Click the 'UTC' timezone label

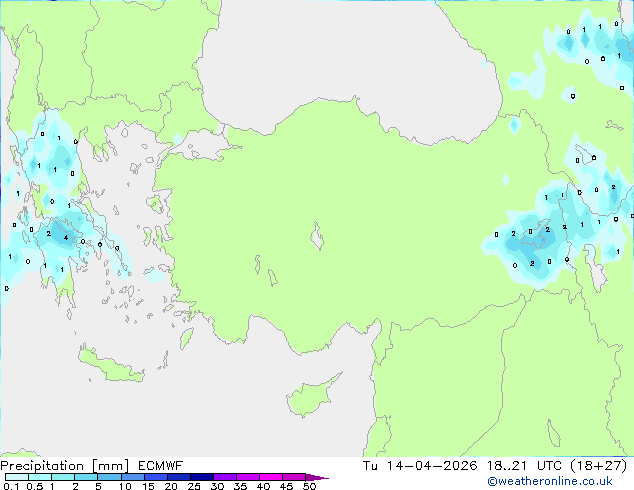tap(549, 466)
